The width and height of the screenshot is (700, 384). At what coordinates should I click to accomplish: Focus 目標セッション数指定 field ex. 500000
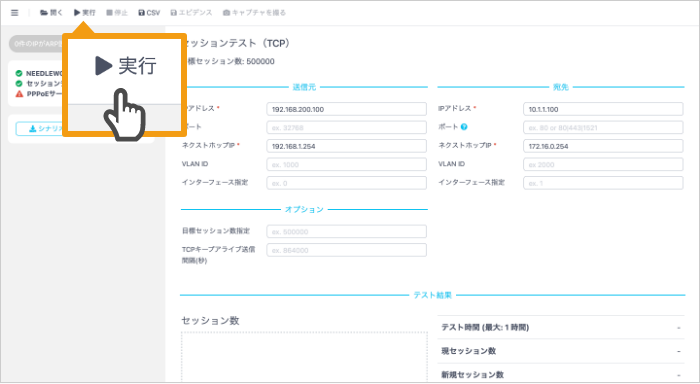346,231
